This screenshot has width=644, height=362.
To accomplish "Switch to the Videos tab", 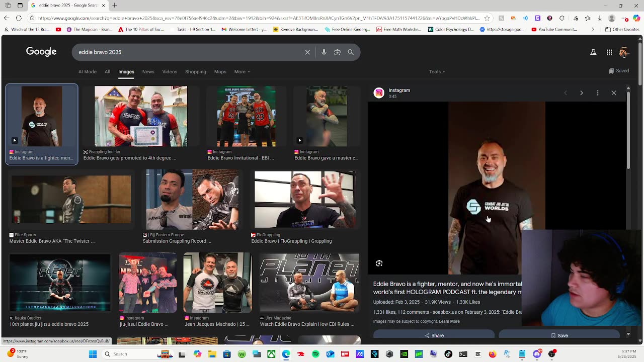I will point(170,72).
